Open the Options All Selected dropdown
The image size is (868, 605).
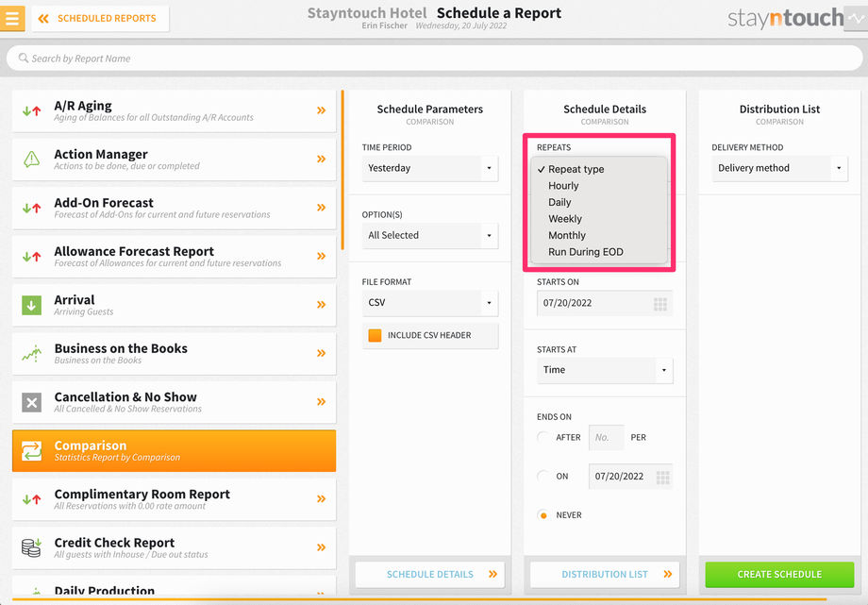tap(430, 235)
